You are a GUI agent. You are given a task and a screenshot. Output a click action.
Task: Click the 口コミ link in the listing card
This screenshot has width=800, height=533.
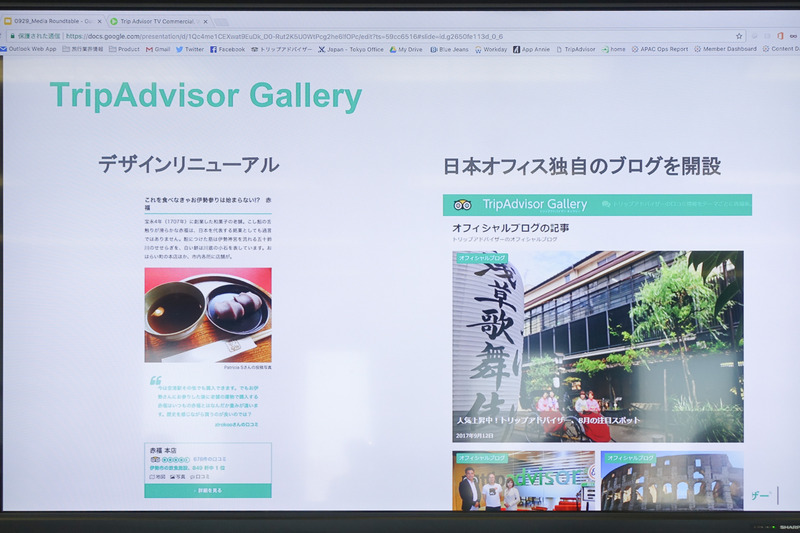199,476
